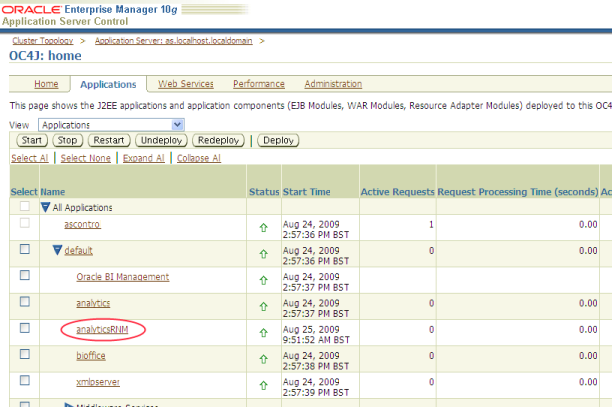Select the bioffice row checkbox

pyautogui.click(x=25, y=354)
